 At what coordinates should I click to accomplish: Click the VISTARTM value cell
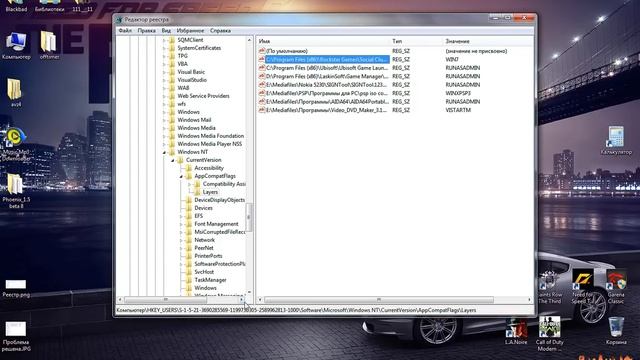coord(458,110)
